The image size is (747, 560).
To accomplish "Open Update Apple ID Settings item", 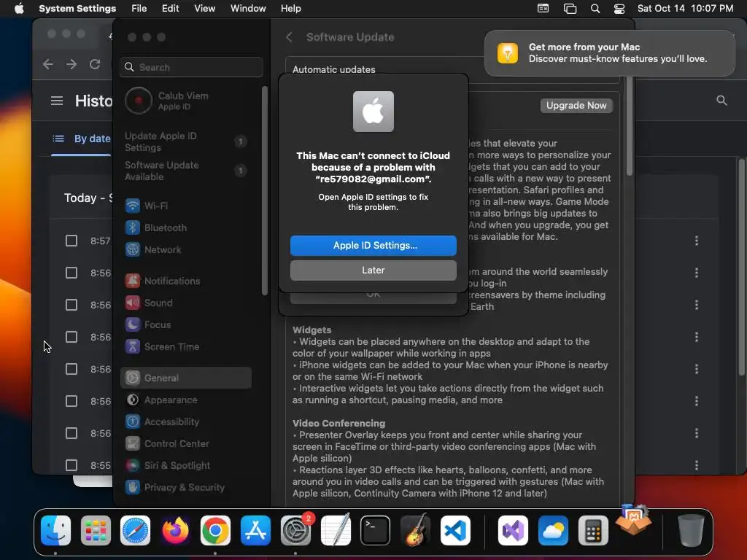I will click(x=186, y=142).
